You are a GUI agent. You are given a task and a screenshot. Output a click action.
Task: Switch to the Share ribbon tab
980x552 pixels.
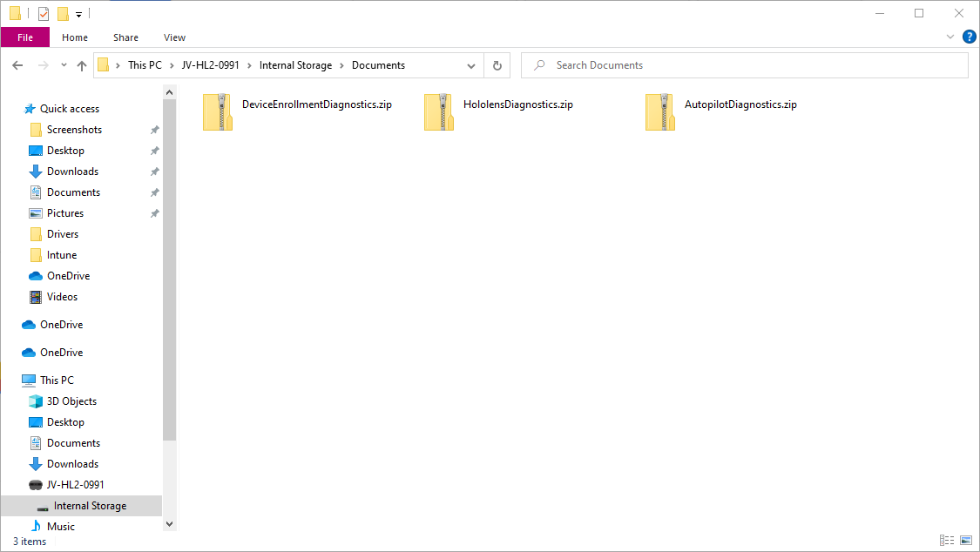(125, 37)
